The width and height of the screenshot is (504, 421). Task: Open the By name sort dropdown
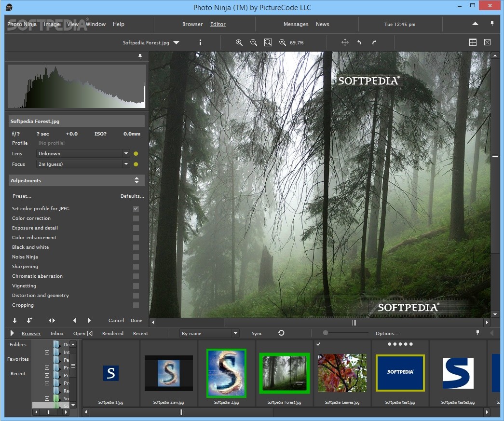point(235,333)
